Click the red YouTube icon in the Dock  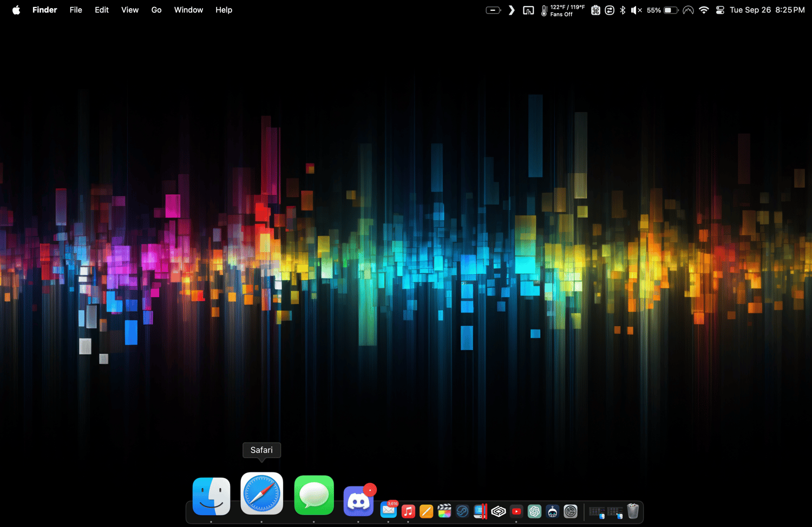click(x=516, y=511)
